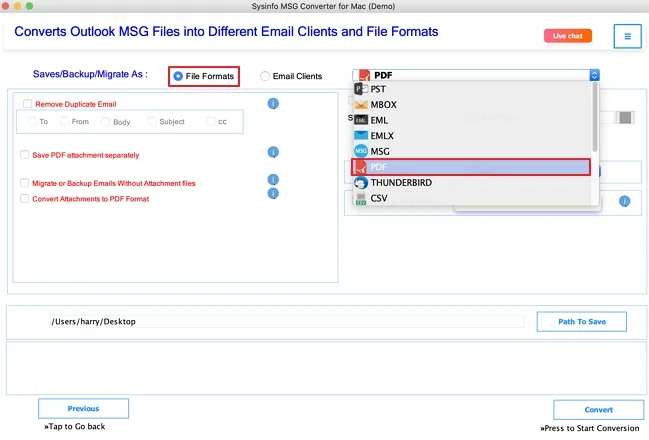Enable Remove Duplicate Email checkbox
The height and width of the screenshot is (440, 649).
pyautogui.click(x=27, y=104)
